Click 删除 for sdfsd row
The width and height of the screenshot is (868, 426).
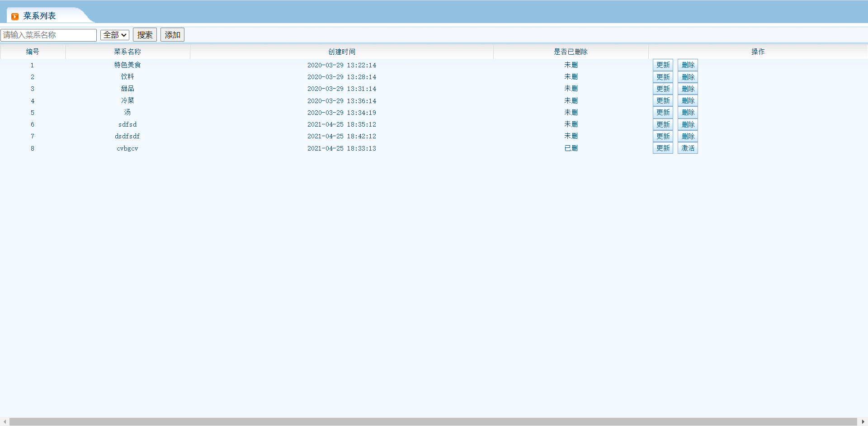[x=688, y=124]
